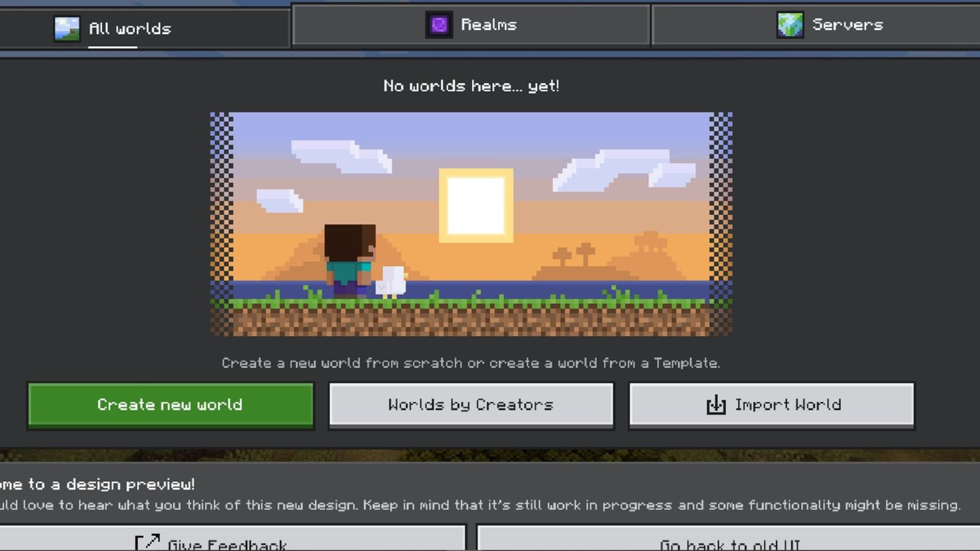Viewport: 980px width, 551px height.
Task: Click the white chicken in the illustration
Action: click(391, 282)
